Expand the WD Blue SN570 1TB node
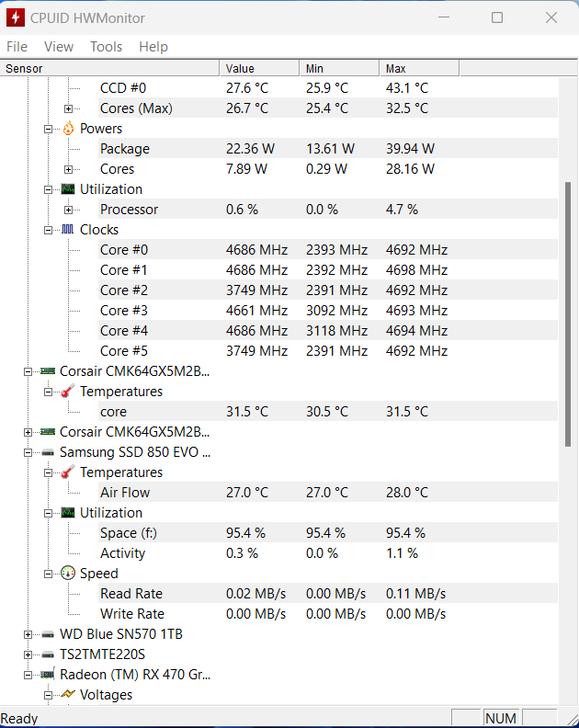The width and height of the screenshot is (579, 728). 28,634
